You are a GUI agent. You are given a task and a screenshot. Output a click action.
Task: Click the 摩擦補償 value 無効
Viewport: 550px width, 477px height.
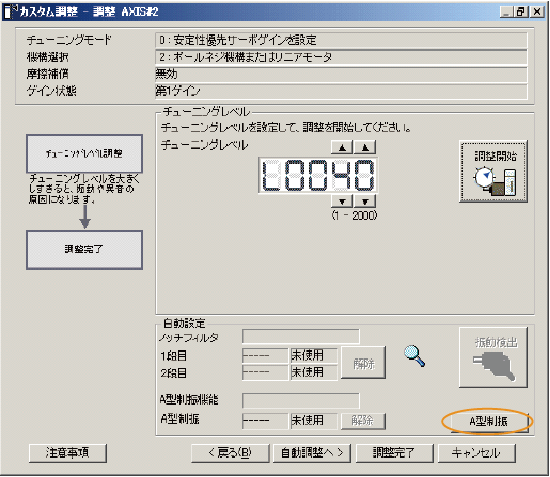click(341, 74)
